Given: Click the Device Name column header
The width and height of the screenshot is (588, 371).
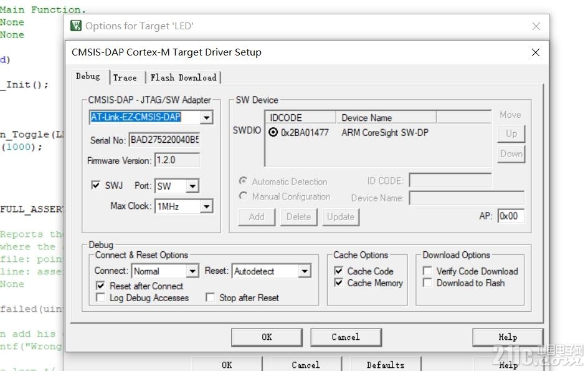Looking at the screenshot, I should (386, 117).
